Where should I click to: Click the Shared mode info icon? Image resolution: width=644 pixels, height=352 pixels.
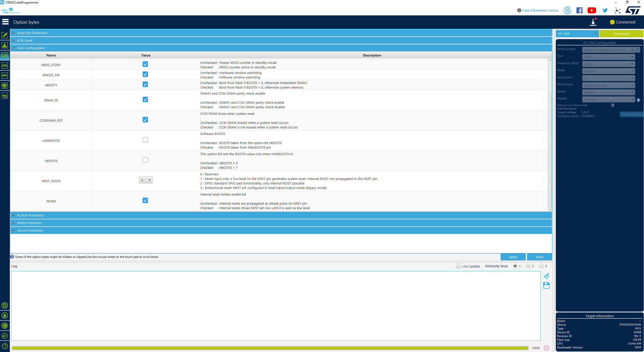pyautogui.click(x=638, y=100)
